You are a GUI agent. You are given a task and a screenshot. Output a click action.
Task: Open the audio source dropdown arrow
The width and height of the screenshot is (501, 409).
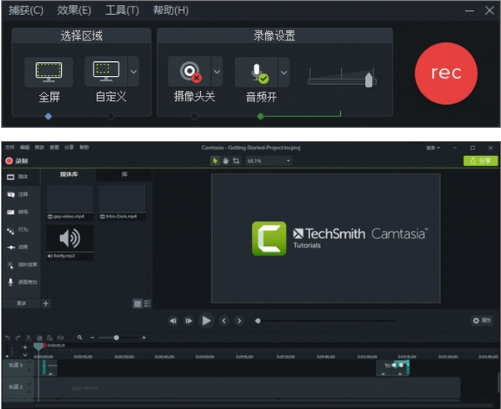pyautogui.click(x=284, y=72)
